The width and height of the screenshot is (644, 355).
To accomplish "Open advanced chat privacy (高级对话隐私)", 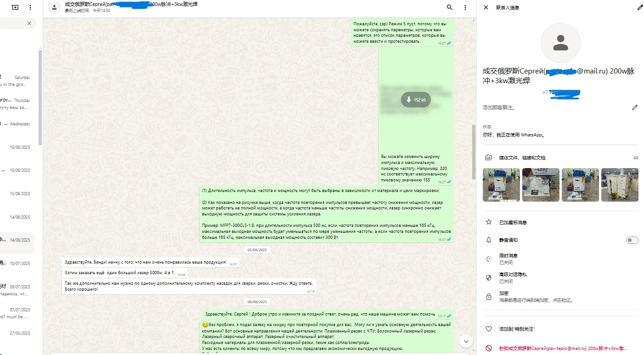I will click(x=513, y=277).
